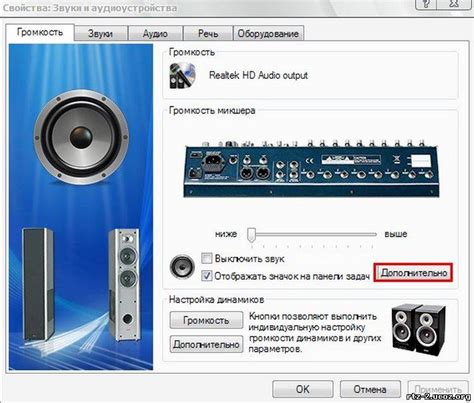Go to the Оборудование tab
Viewport: 474px width, 403px height.
pyautogui.click(x=268, y=34)
